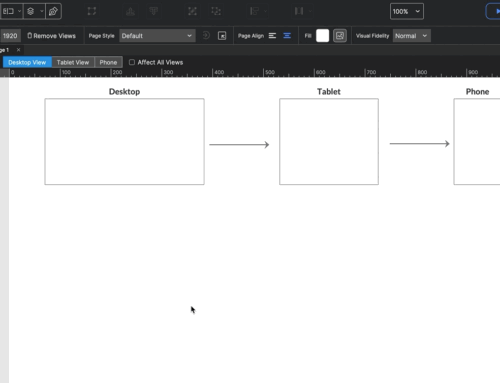Click the Fill image icon
500x383 pixels.
(340, 36)
